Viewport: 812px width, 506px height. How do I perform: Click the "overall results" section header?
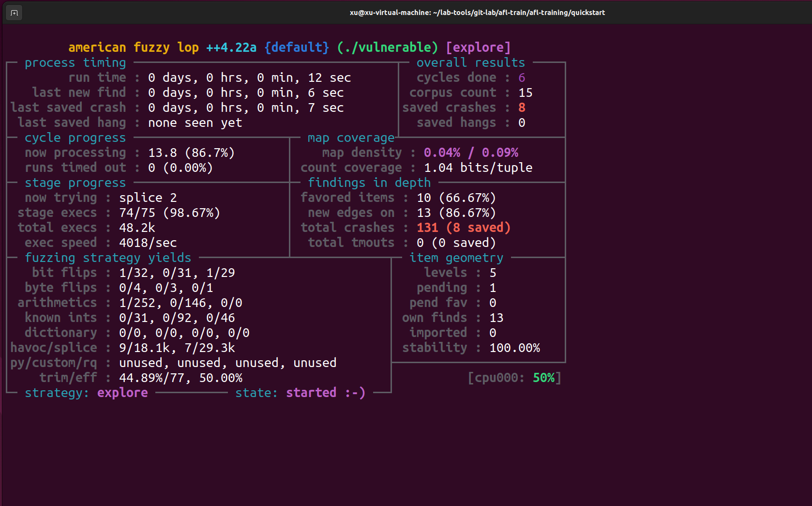pos(470,62)
